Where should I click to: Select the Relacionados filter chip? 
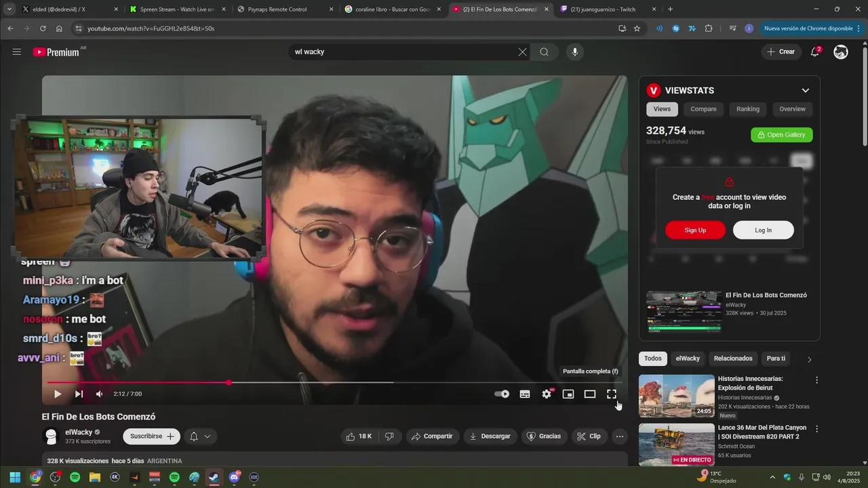click(x=733, y=359)
